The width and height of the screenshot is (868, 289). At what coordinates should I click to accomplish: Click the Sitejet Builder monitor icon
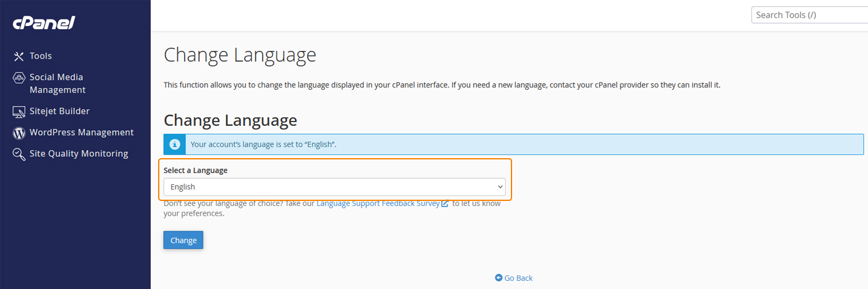pos(19,112)
